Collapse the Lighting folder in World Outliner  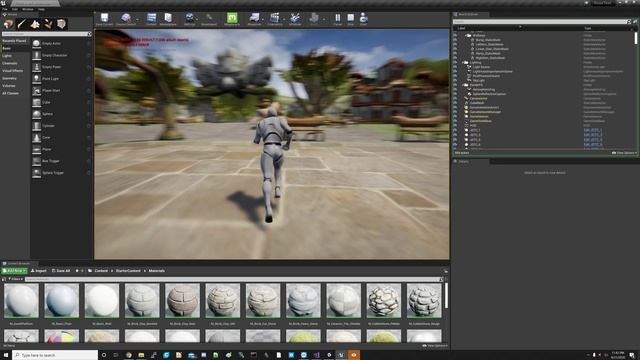(x=463, y=62)
